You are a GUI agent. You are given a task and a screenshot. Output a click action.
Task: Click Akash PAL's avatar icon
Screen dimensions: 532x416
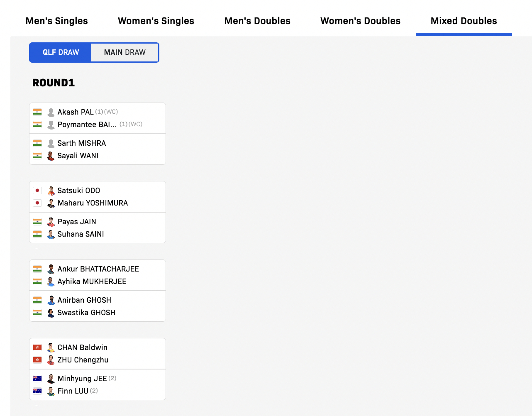click(x=51, y=112)
